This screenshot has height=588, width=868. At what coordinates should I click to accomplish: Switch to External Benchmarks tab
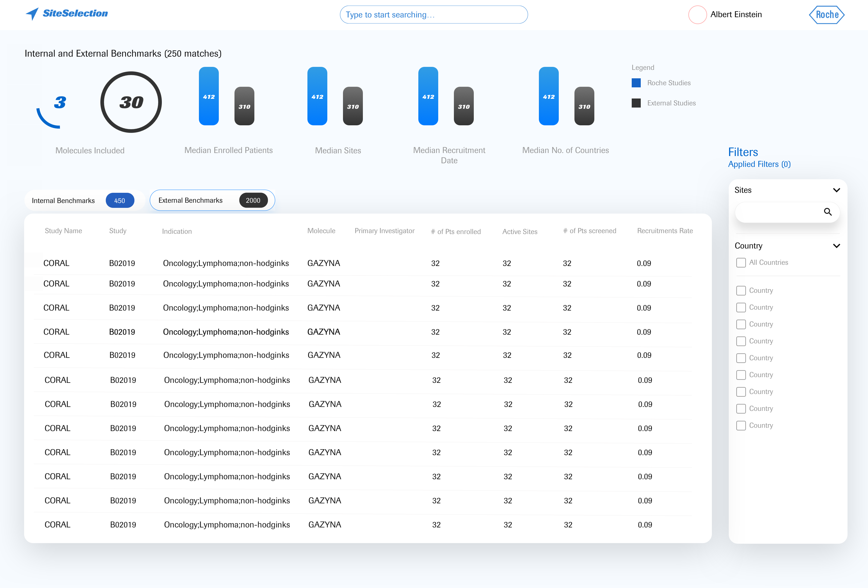coord(212,200)
